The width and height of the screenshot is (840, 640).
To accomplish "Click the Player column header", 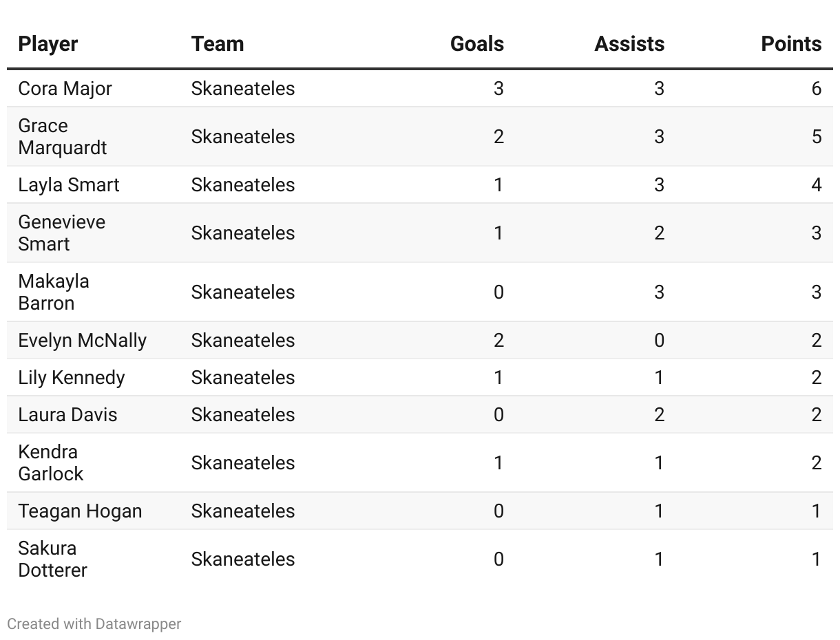I will [x=48, y=44].
